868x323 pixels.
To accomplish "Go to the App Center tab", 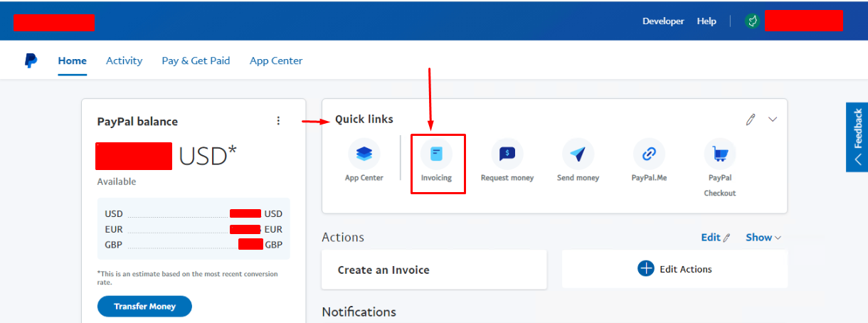I will click(x=276, y=60).
